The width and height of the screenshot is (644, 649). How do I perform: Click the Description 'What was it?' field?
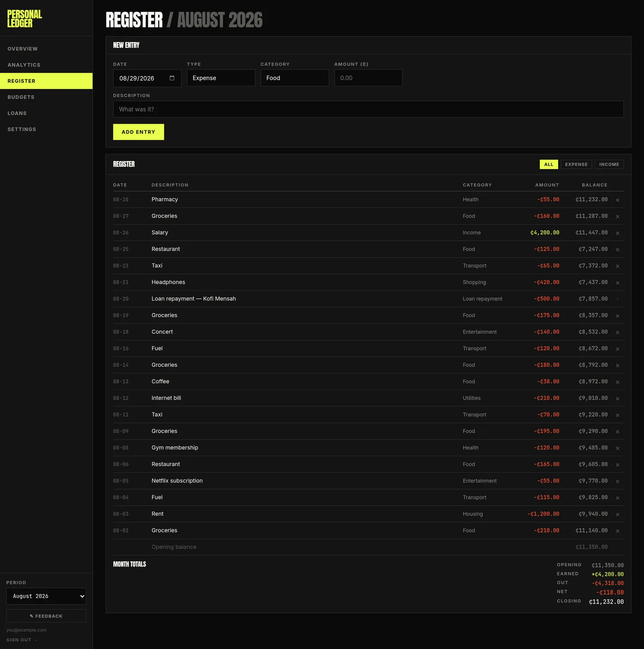tap(368, 109)
